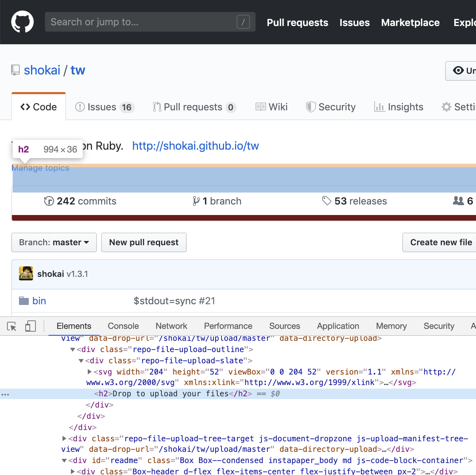Open the GitHub homepage via Octocat logo
The height and width of the screenshot is (475, 476).
pyautogui.click(x=22, y=22)
